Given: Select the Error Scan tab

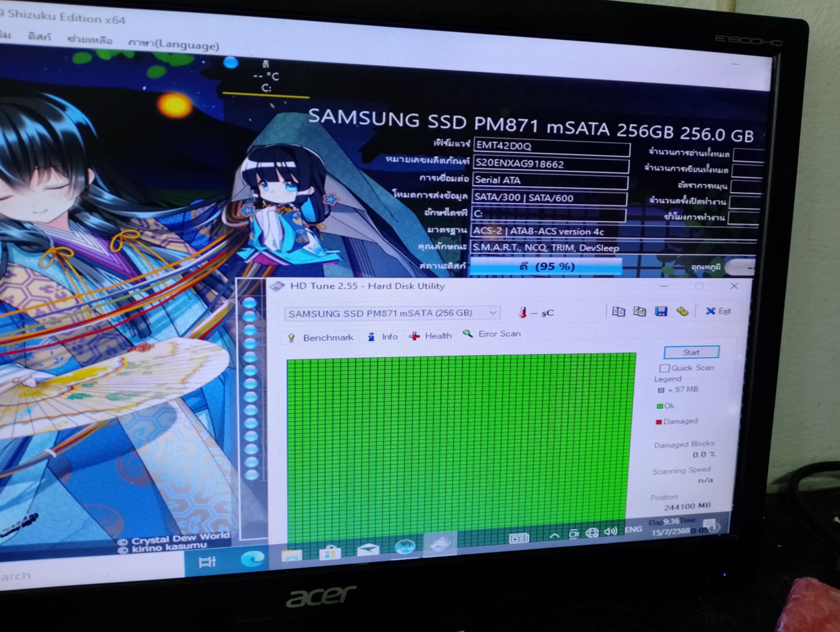Looking at the screenshot, I should 491,334.
